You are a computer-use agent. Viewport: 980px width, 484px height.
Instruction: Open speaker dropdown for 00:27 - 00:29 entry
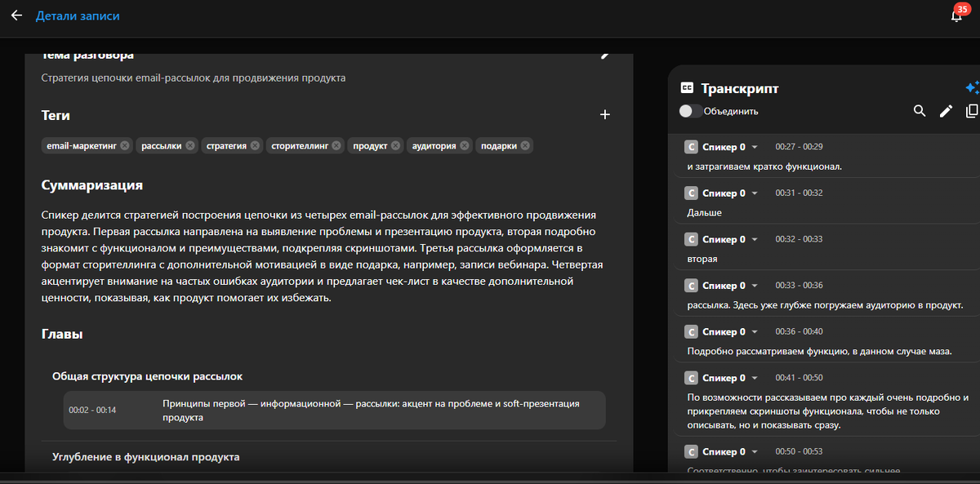coord(755,147)
